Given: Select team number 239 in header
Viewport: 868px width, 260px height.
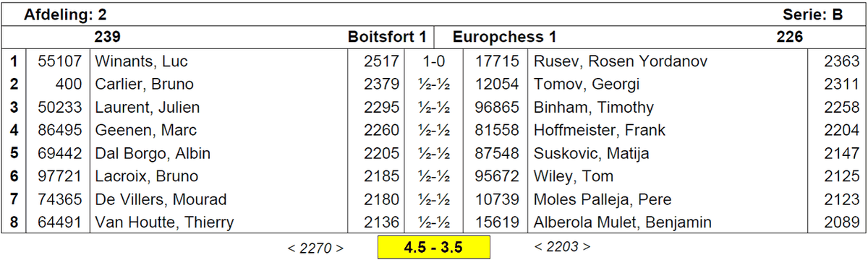Looking at the screenshot, I should click(x=107, y=37).
